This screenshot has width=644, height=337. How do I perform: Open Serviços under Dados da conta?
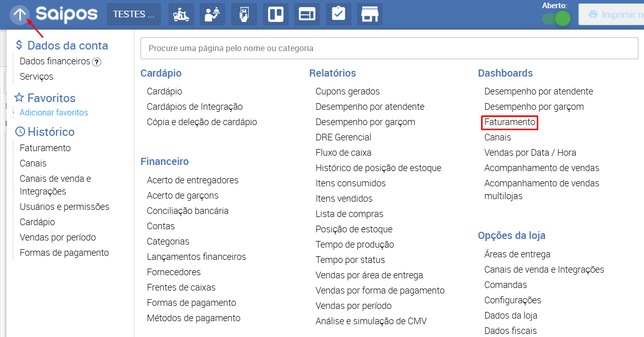(x=36, y=77)
